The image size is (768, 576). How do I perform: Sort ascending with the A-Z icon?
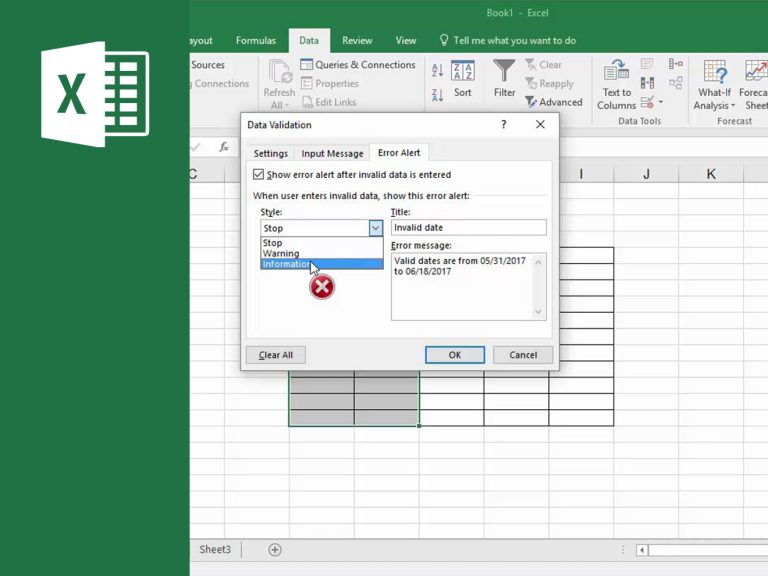point(437,71)
